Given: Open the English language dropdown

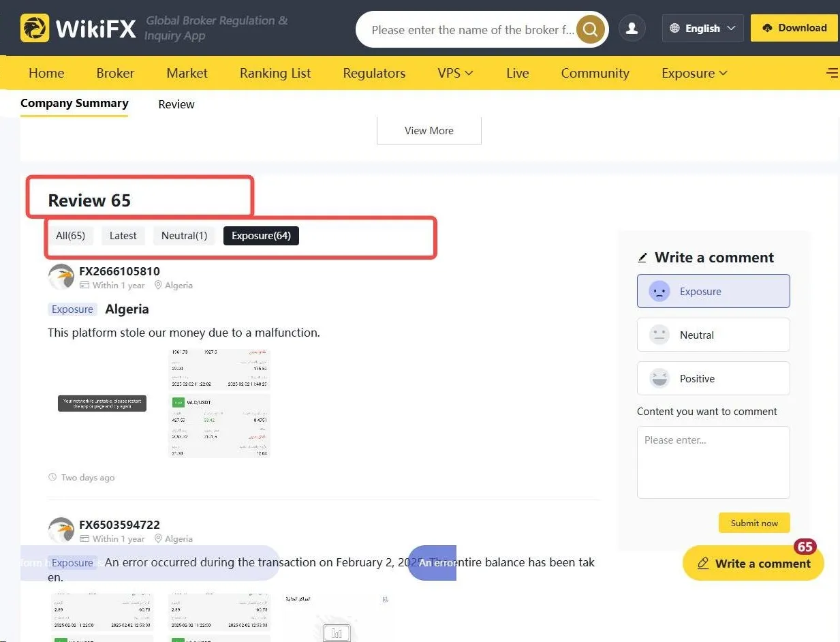Looking at the screenshot, I should (702, 29).
